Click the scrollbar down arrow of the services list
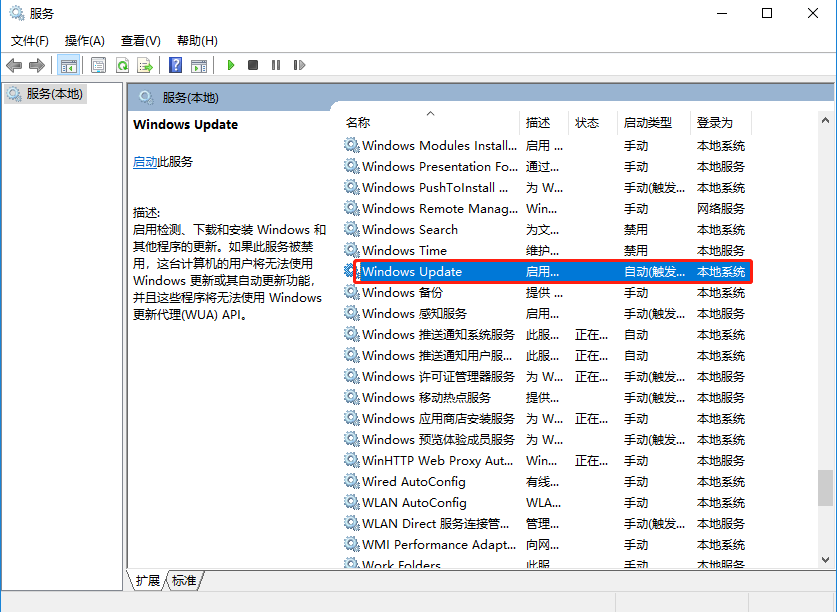This screenshot has width=837, height=612. (x=825, y=560)
